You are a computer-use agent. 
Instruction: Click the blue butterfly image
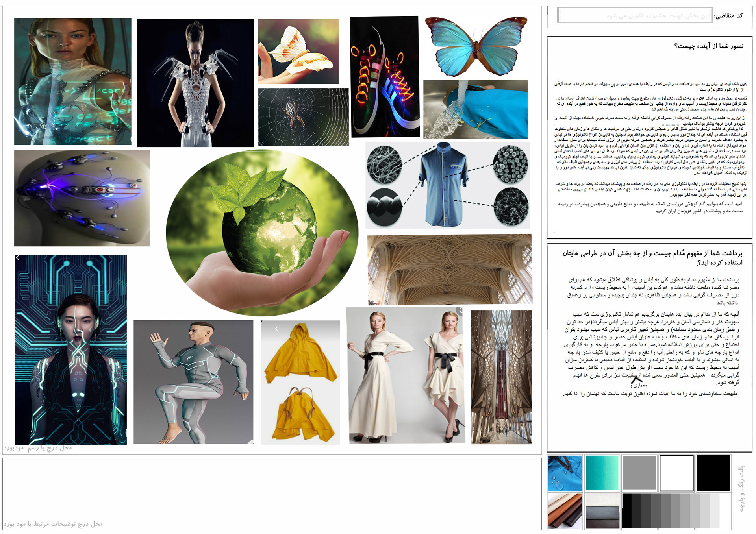(476, 46)
